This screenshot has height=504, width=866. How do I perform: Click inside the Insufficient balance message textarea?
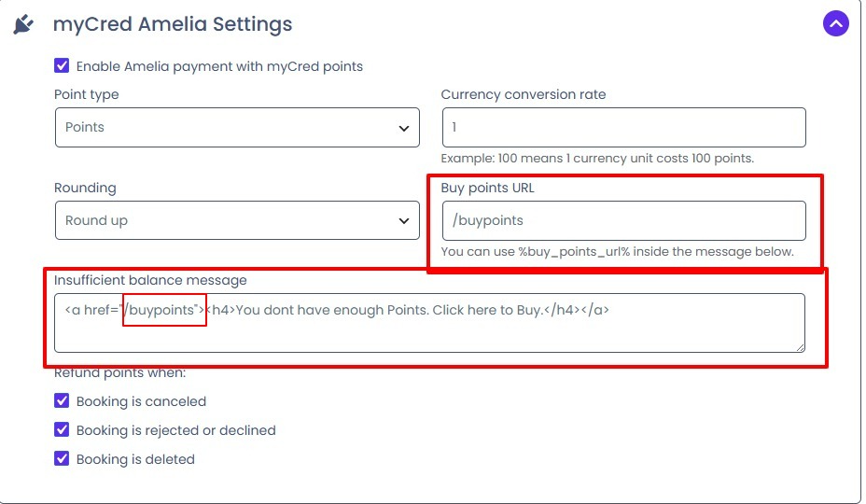[x=429, y=323]
